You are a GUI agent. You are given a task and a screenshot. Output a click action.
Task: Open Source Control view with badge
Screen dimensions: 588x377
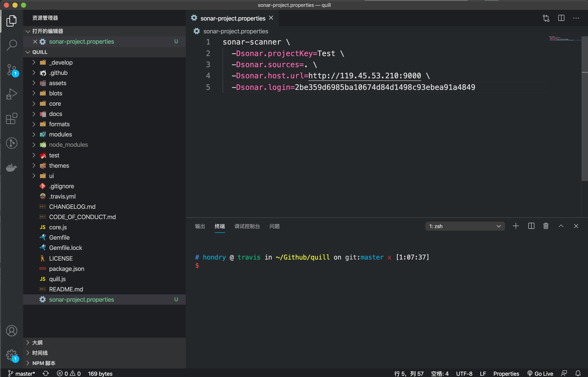[x=12, y=70]
